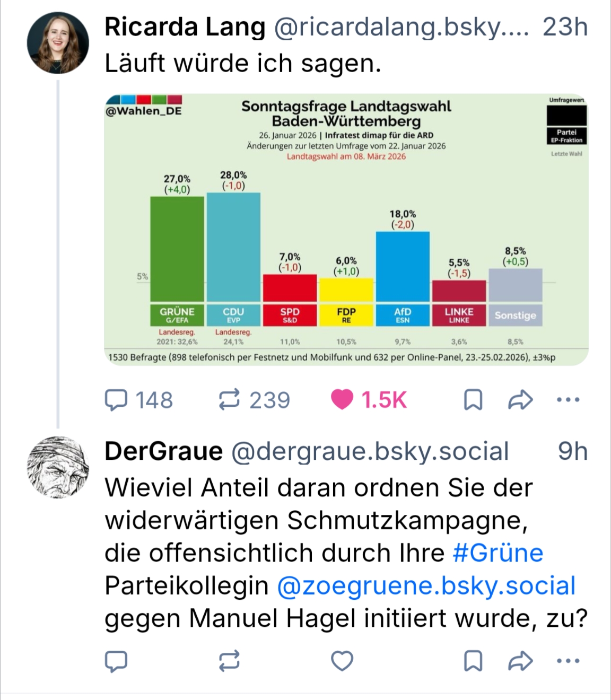Open the @zoegruene.bsky.social mention

[x=426, y=586]
